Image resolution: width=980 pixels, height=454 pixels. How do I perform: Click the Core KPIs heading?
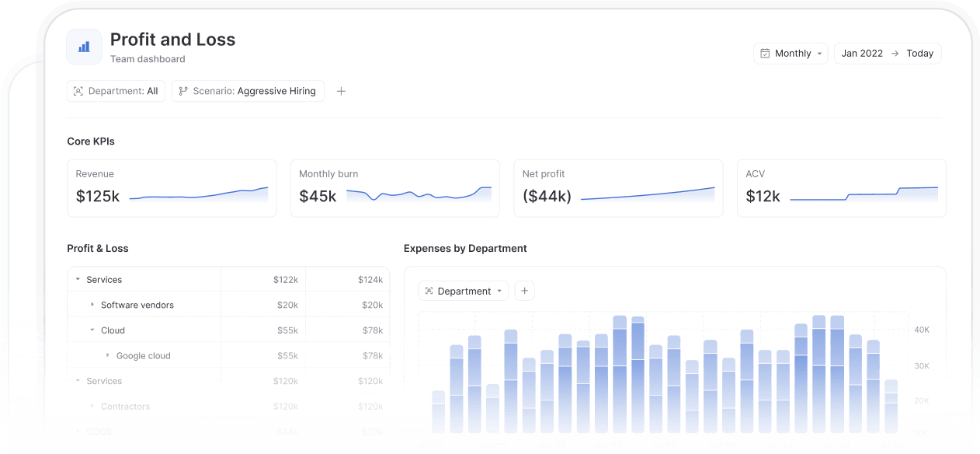pos(91,141)
